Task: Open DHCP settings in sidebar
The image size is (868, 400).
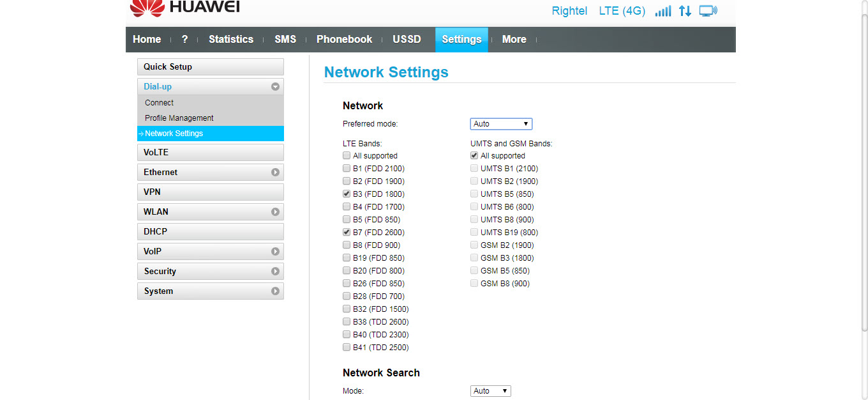Action: point(210,232)
